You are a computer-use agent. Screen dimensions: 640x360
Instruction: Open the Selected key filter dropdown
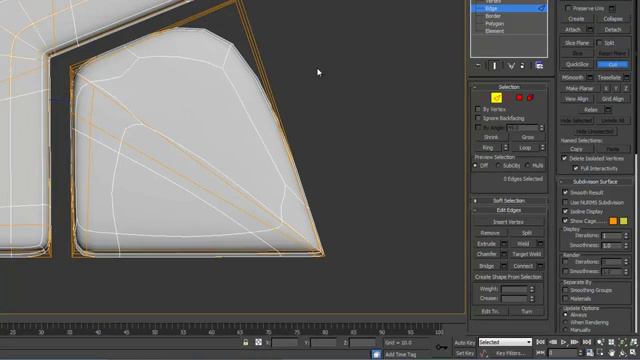pos(505,342)
